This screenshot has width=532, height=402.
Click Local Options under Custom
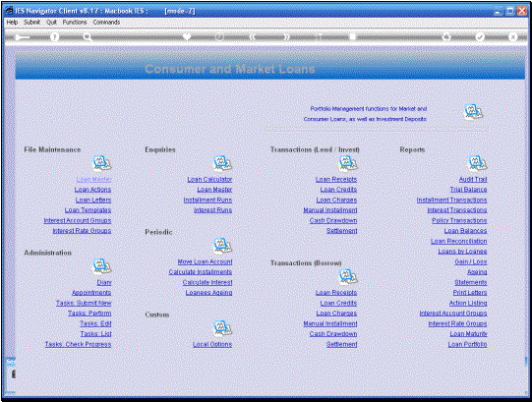click(x=212, y=344)
